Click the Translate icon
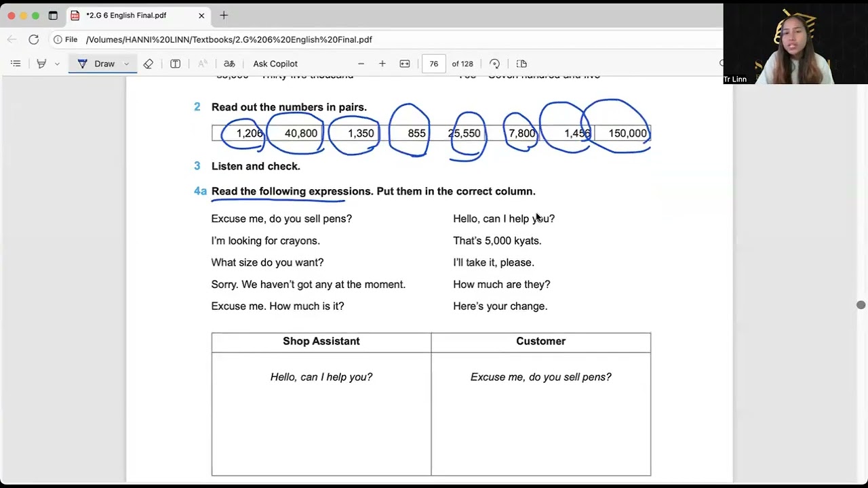Image resolution: width=868 pixels, height=488 pixels. click(229, 64)
